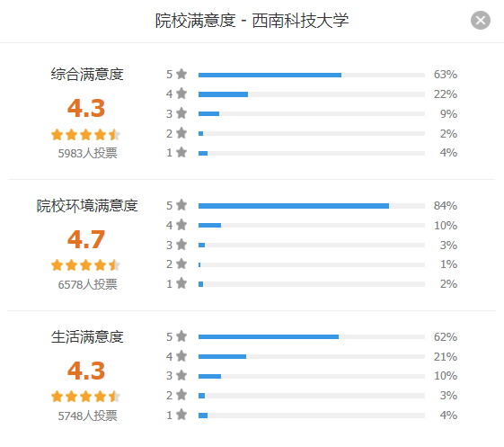
Task: Click the 4-star icon under 综合满意度
Action: tap(181, 94)
